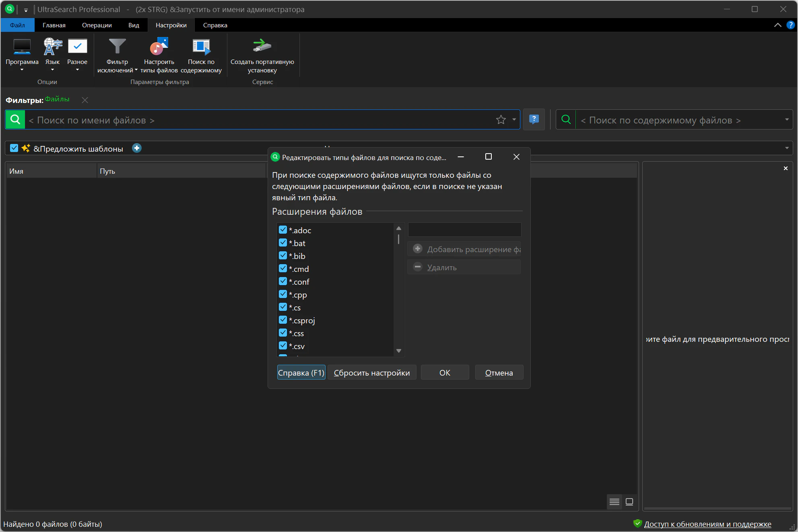Click the favorites star icon in search bar
798x532 pixels.
501,120
